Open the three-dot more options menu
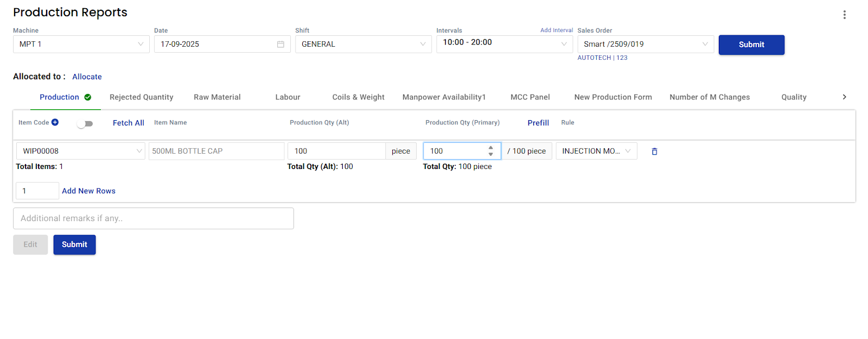 pyautogui.click(x=844, y=15)
